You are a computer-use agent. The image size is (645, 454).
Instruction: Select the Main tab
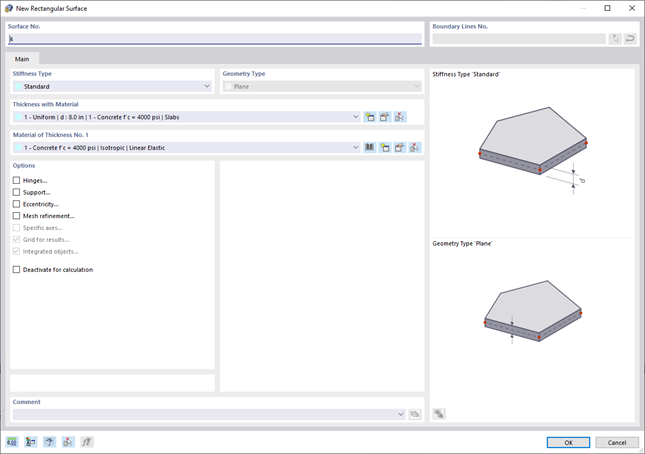coord(22,59)
